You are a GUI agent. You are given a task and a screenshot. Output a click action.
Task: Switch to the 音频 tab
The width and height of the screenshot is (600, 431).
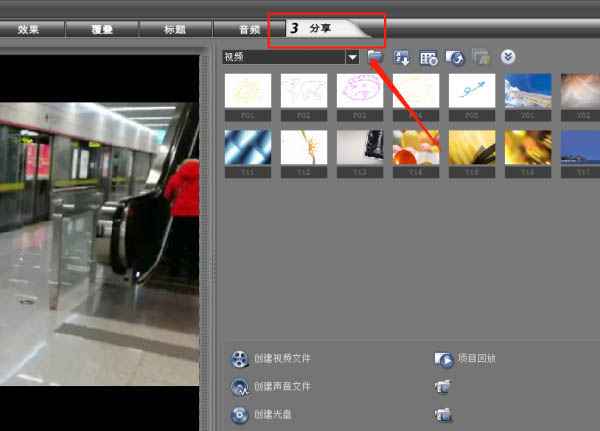point(249,29)
